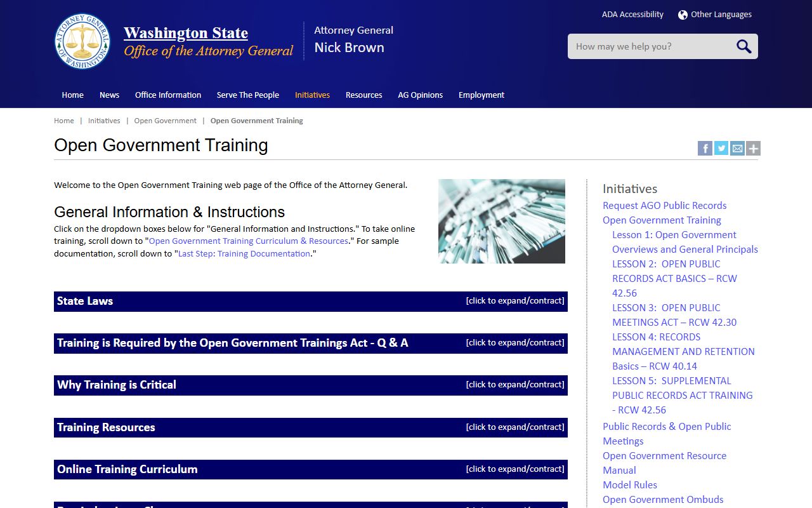The image size is (812, 508).
Task: Open more sharing options plus icon
Action: click(x=753, y=149)
